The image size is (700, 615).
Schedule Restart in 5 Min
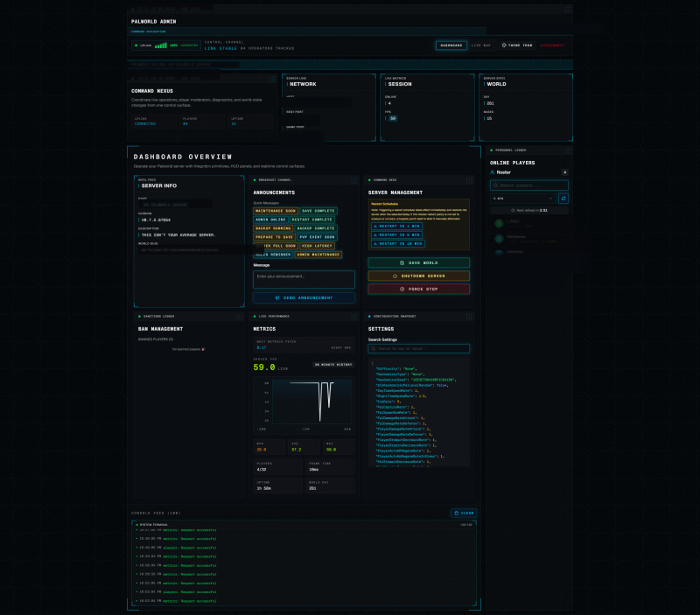coord(396,234)
